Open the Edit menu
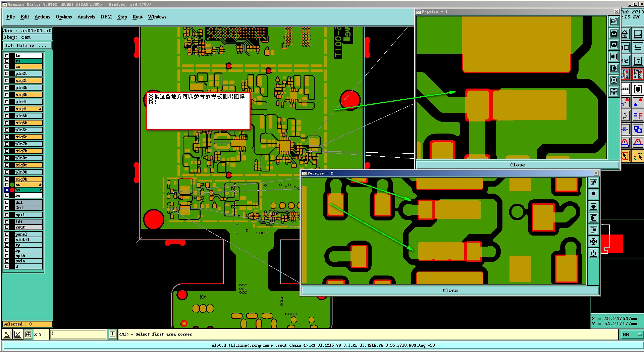The height and width of the screenshot is (352, 644). pos(25,17)
